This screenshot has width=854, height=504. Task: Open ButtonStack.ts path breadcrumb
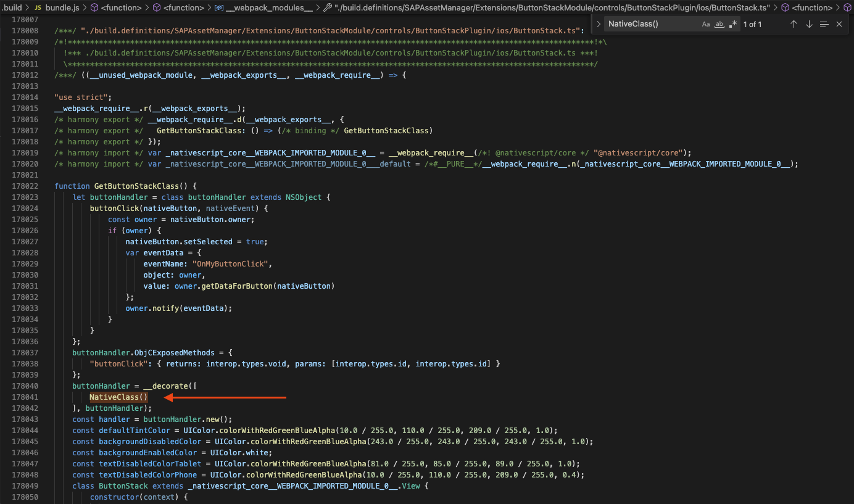pyautogui.click(x=552, y=7)
